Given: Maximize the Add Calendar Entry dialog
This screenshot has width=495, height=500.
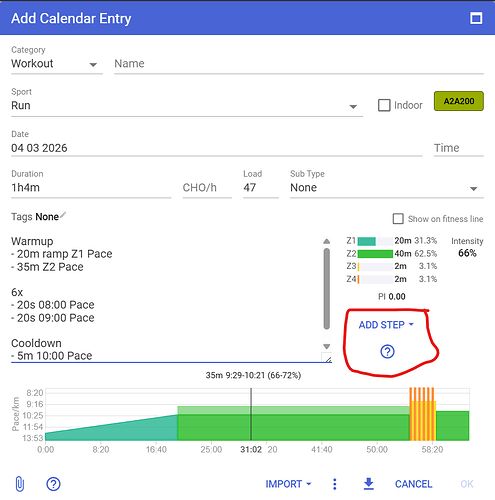Looking at the screenshot, I should [476, 18].
